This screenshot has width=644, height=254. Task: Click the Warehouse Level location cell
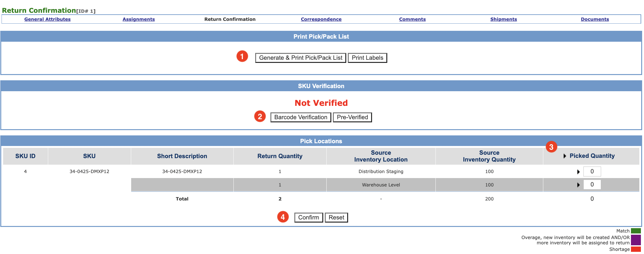[381, 185]
